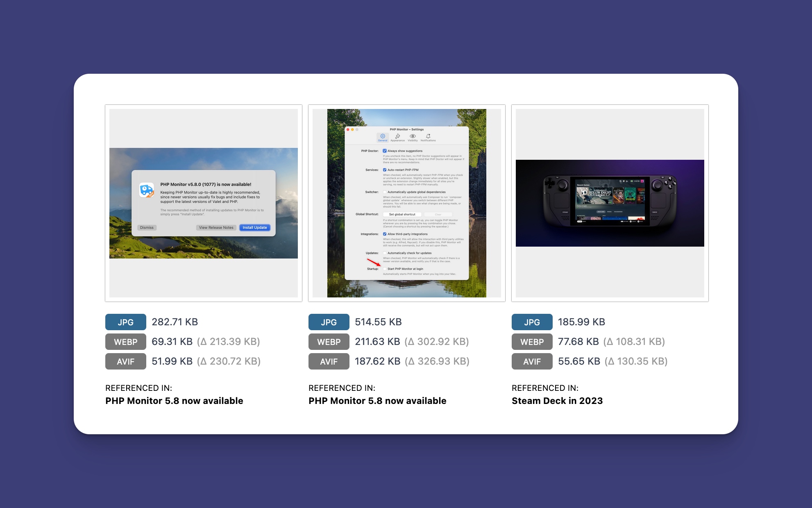Select the General gear tab icon
812x508 pixels.
coord(383,137)
